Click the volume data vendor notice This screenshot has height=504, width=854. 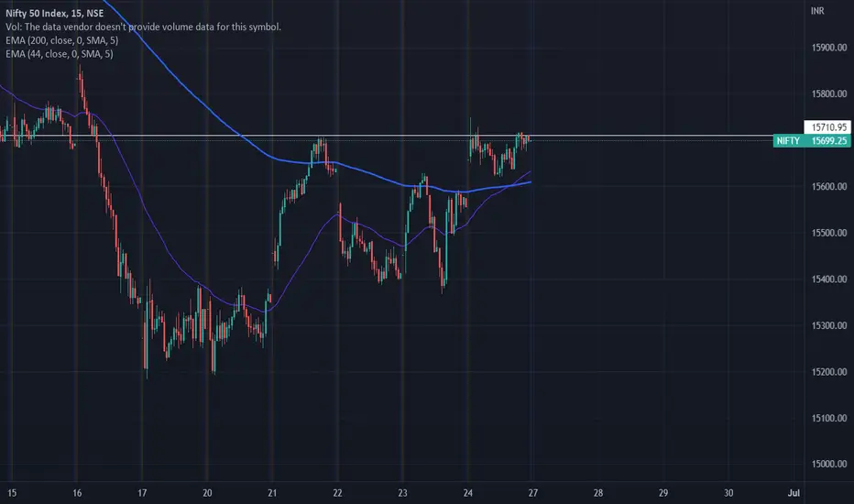pyautogui.click(x=143, y=27)
